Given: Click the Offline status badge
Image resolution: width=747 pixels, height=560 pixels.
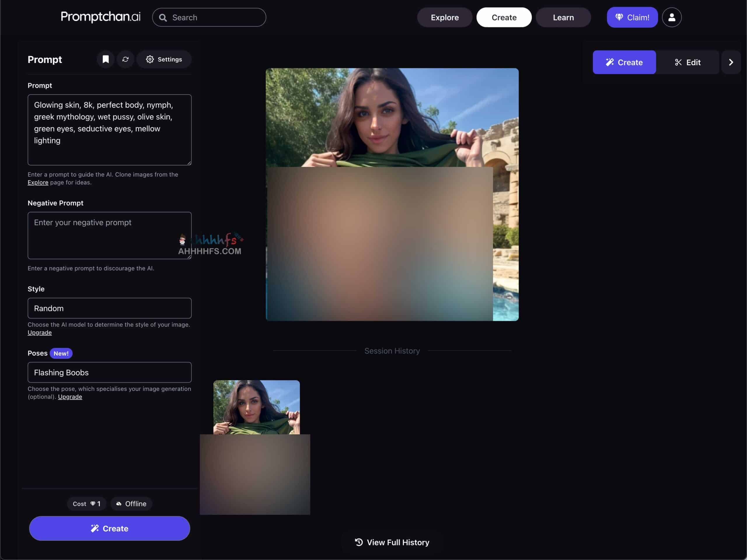Looking at the screenshot, I should (131, 504).
